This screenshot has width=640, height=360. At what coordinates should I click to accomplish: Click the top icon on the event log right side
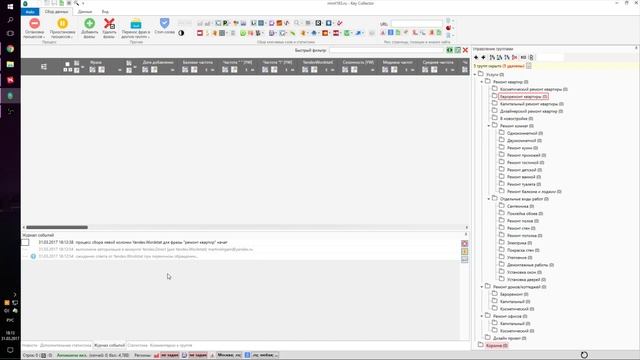pos(464,243)
